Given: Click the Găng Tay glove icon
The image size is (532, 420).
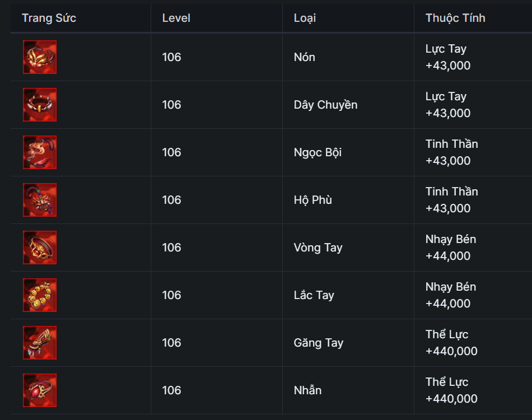Looking at the screenshot, I should [40, 343].
